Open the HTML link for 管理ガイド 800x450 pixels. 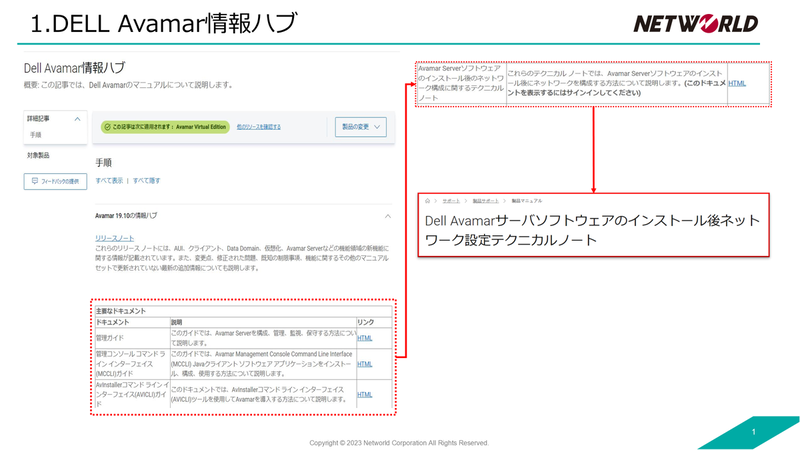click(364, 338)
